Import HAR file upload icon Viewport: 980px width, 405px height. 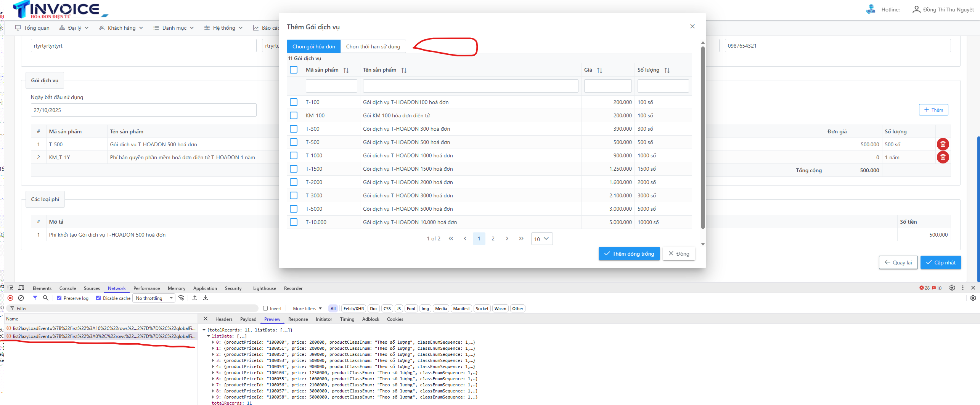pyautogui.click(x=195, y=298)
